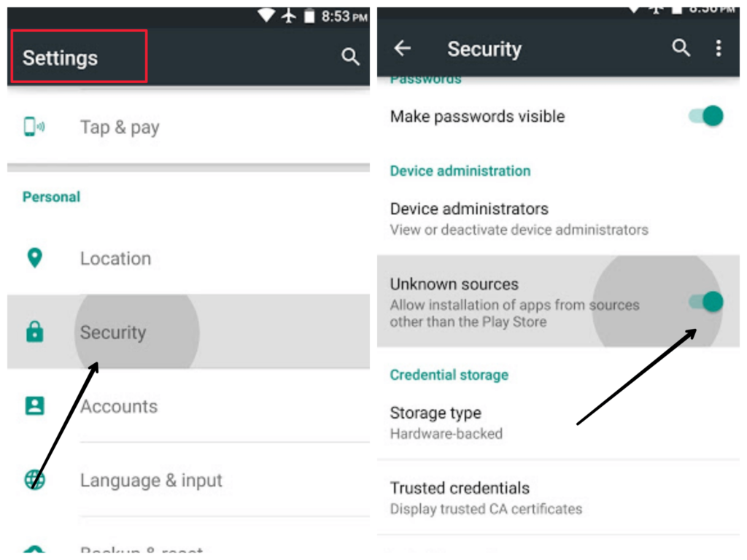Toggle the Make passwords visible switch
Viewport: 747px width, 560px height.
click(705, 116)
